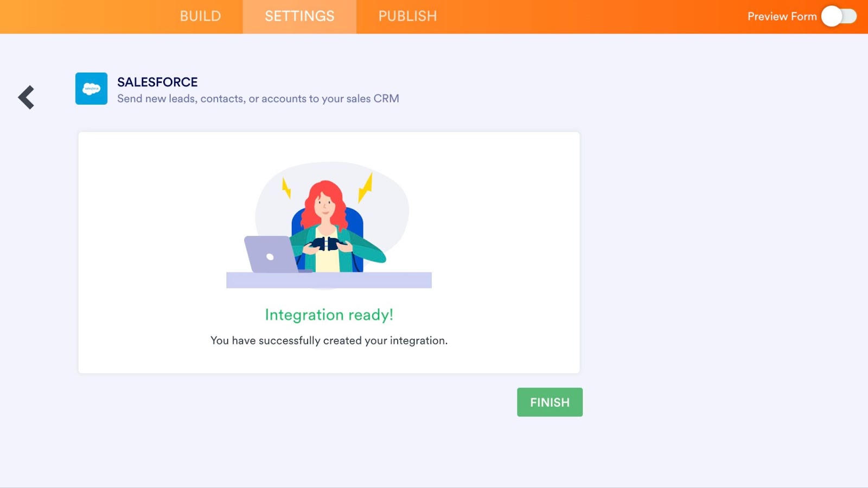868x488 pixels.
Task: Click the apple dot on the laptop lid
Action: [270, 257]
